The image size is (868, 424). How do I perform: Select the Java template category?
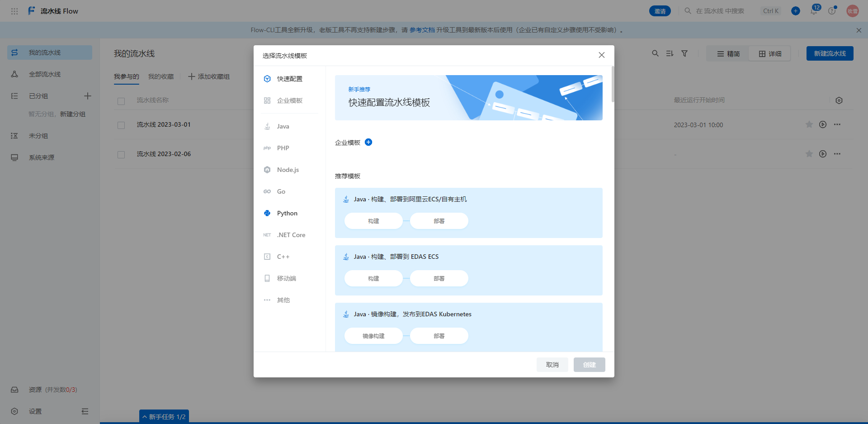[283, 126]
